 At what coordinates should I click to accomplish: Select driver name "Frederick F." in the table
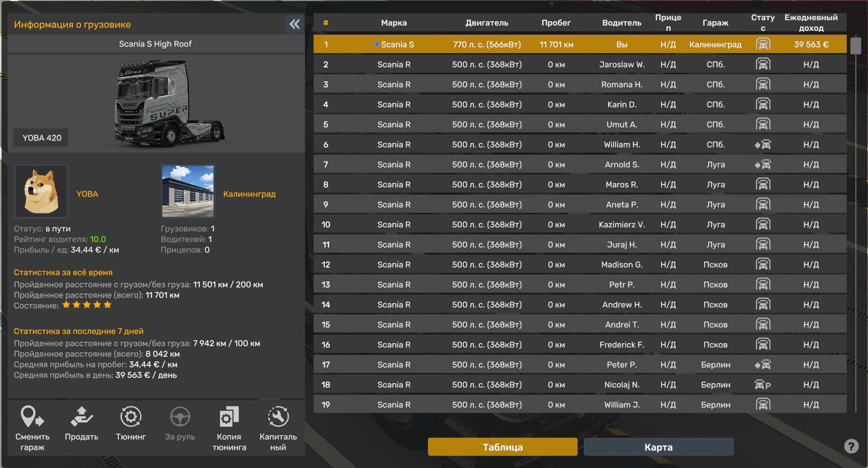tap(622, 345)
